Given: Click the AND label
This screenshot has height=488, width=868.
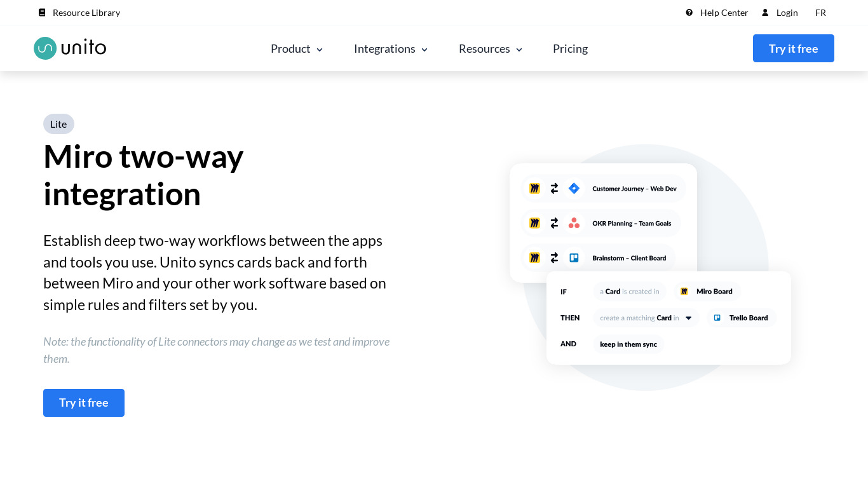Looking at the screenshot, I should (x=568, y=344).
